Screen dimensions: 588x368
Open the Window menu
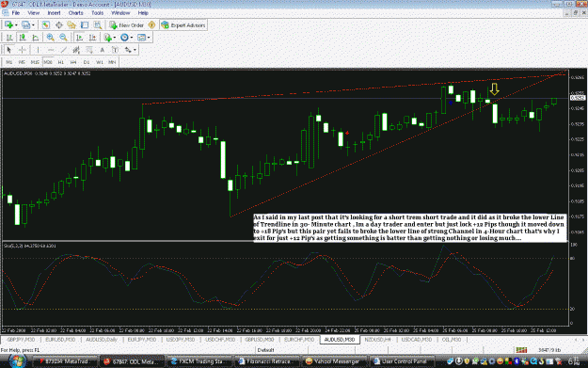[120, 13]
